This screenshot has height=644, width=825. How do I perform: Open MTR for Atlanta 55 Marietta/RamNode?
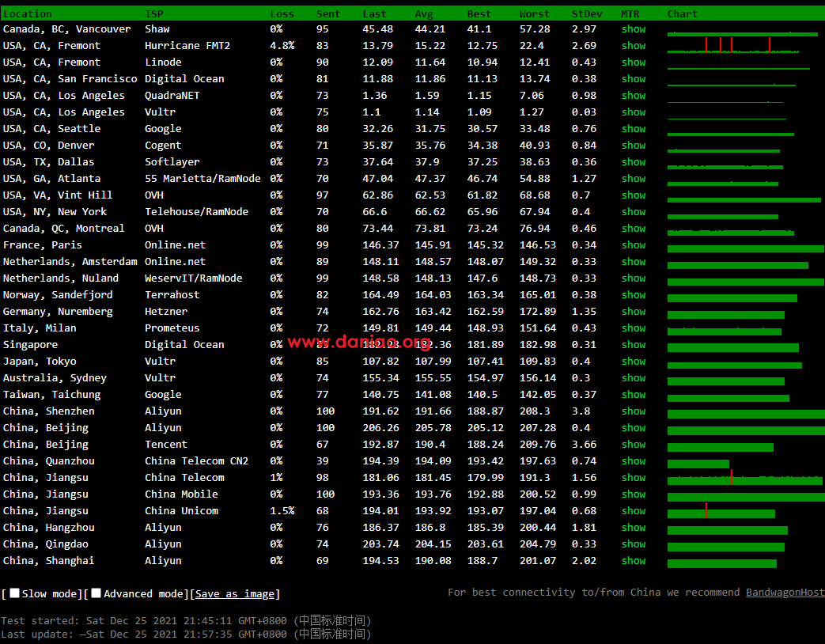pos(634,178)
